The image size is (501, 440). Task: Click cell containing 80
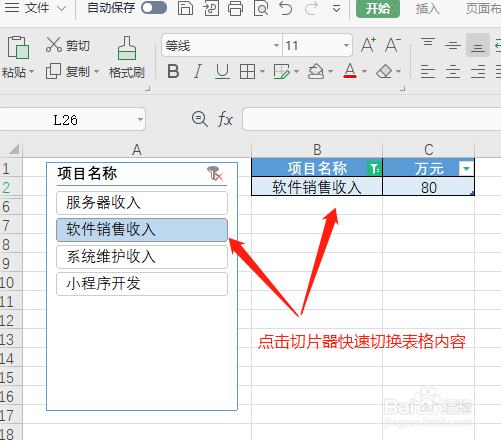point(429,187)
